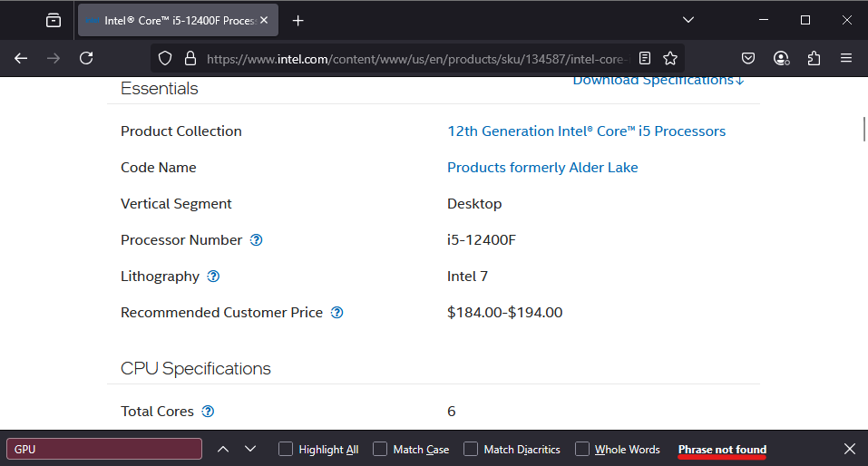Open the Save to Pocket icon
The height and width of the screenshot is (466, 868).
(748, 58)
